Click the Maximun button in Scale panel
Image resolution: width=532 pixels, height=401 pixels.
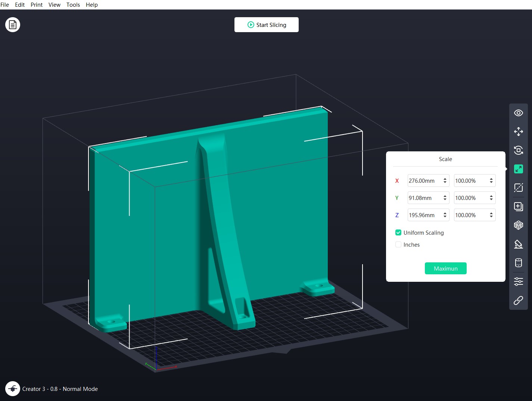pos(445,268)
